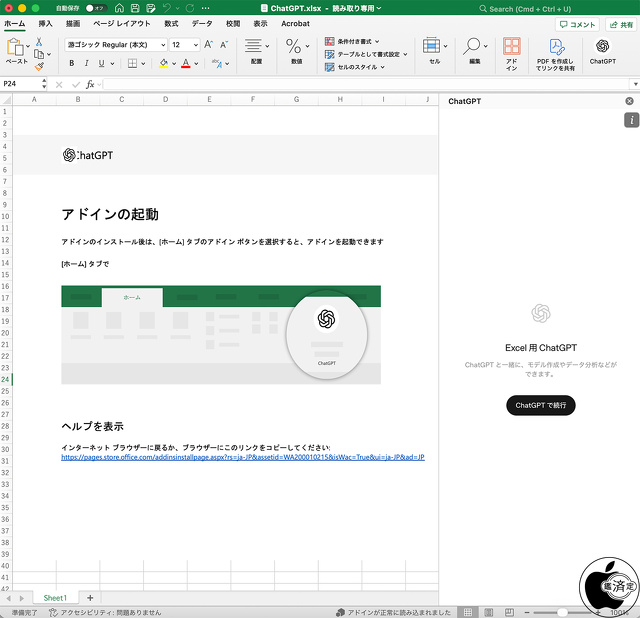
Task: Click the Name Box showing P24
Action: click(x=21, y=84)
